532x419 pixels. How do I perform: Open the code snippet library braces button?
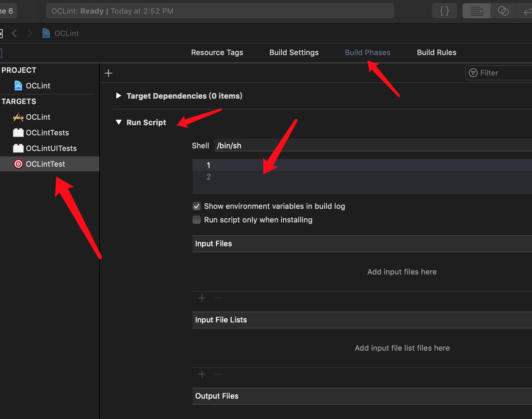pyautogui.click(x=444, y=11)
